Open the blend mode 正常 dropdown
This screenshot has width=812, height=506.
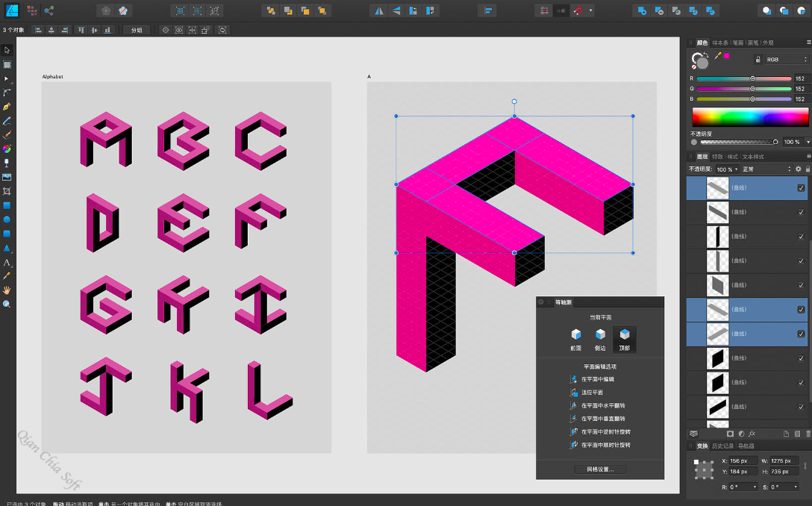point(767,169)
